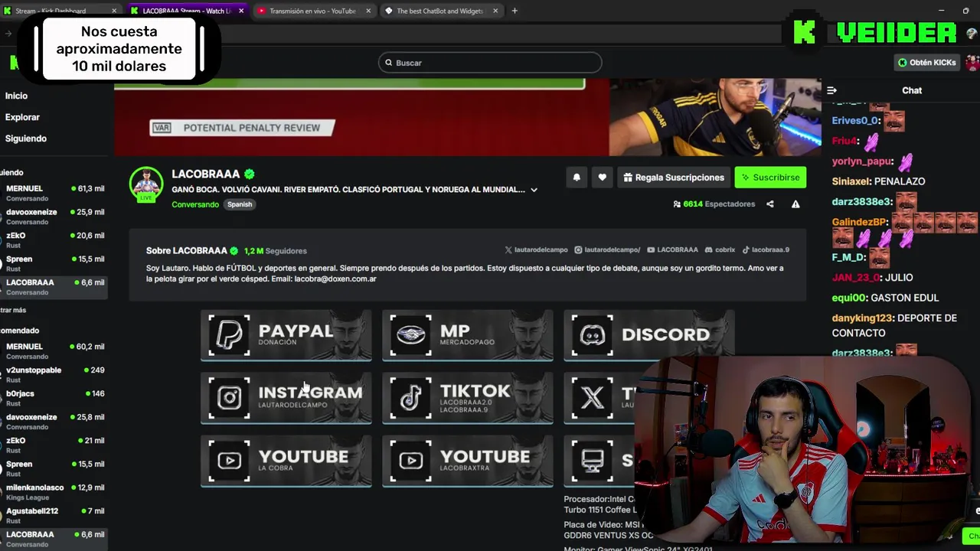The height and width of the screenshot is (551, 980).
Task: Click the verified badge beside the LACOBRAAA title
Action: [x=250, y=174]
